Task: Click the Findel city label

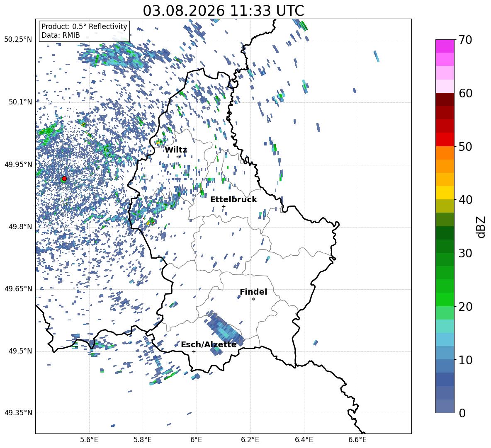Action: point(253,292)
